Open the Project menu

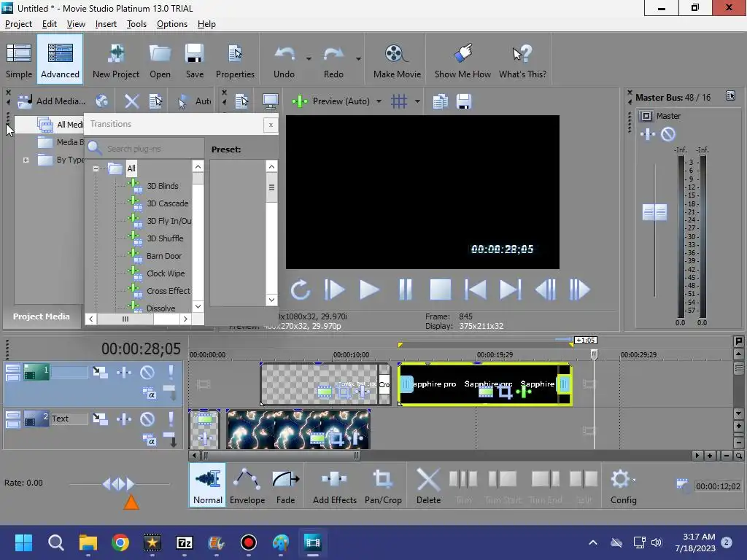coord(18,24)
